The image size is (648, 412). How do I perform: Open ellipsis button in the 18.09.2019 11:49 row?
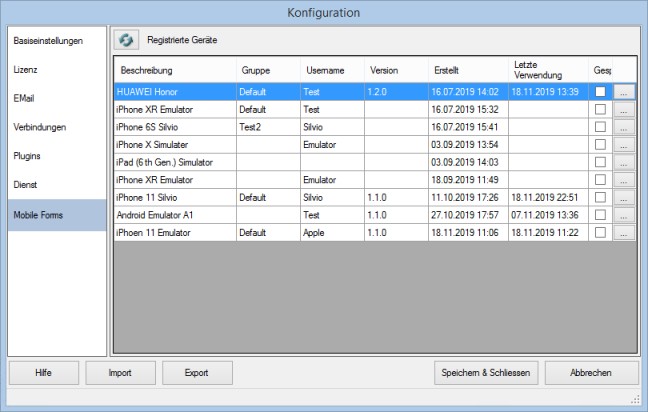[x=624, y=180]
